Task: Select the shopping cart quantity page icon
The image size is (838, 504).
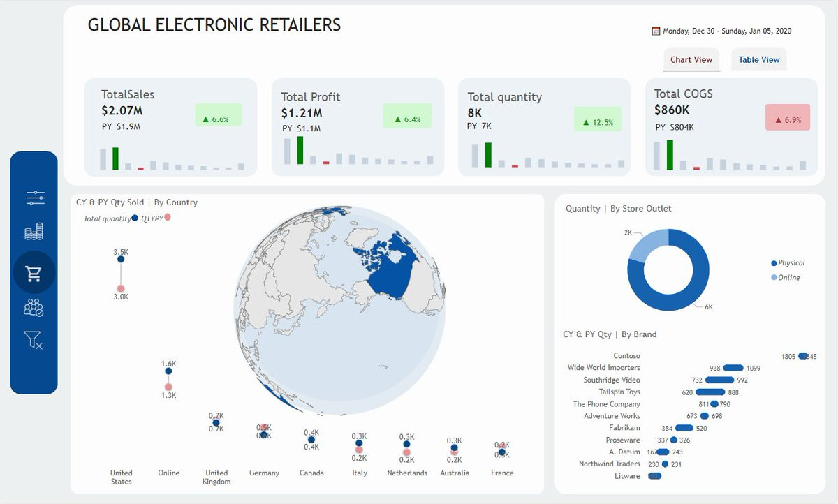Action: (x=34, y=273)
